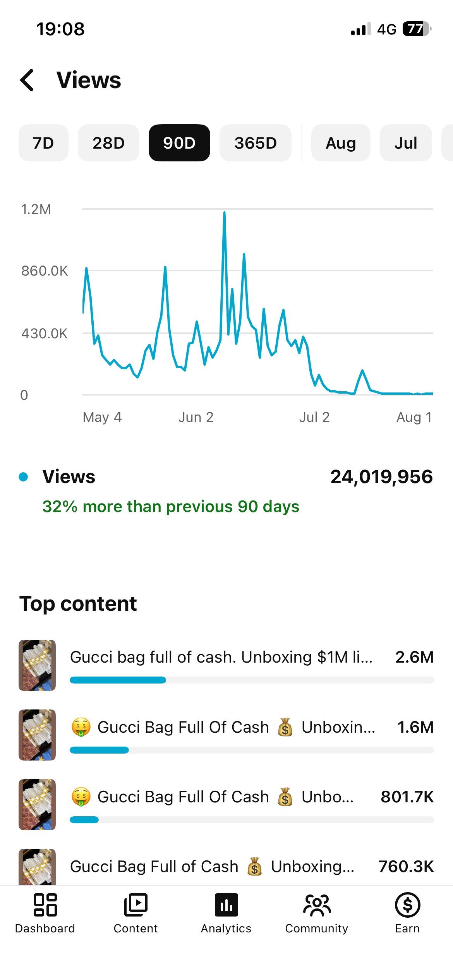The height and width of the screenshot is (980, 453).
Task: Open the 1.6M views video title
Action: pos(223,727)
